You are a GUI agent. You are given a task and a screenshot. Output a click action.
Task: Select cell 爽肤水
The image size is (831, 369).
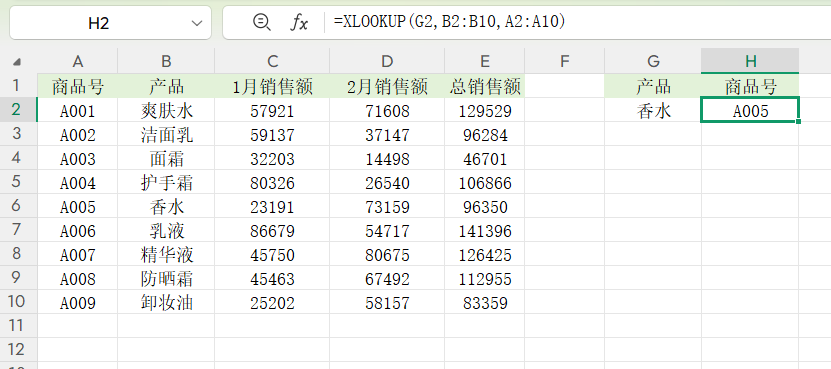tap(166, 110)
